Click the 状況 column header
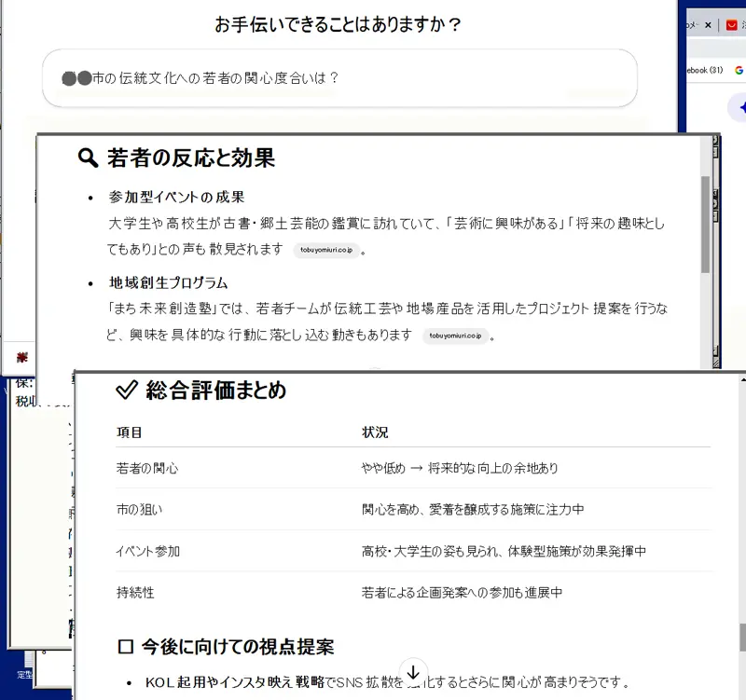Screen dimensions: 746x700 tap(375, 432)
